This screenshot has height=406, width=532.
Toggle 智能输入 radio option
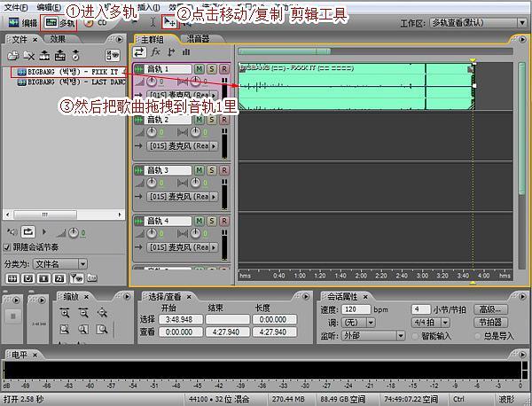(x=415, y=336)
